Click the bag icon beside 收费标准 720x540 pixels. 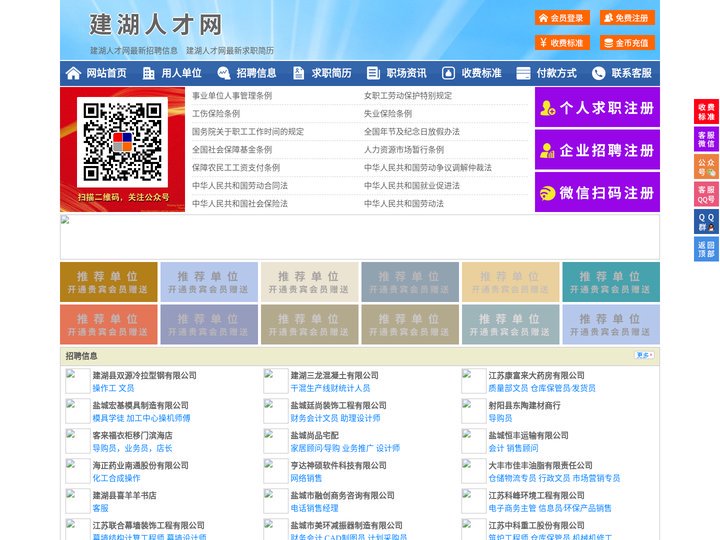click(x=448, y=73)
